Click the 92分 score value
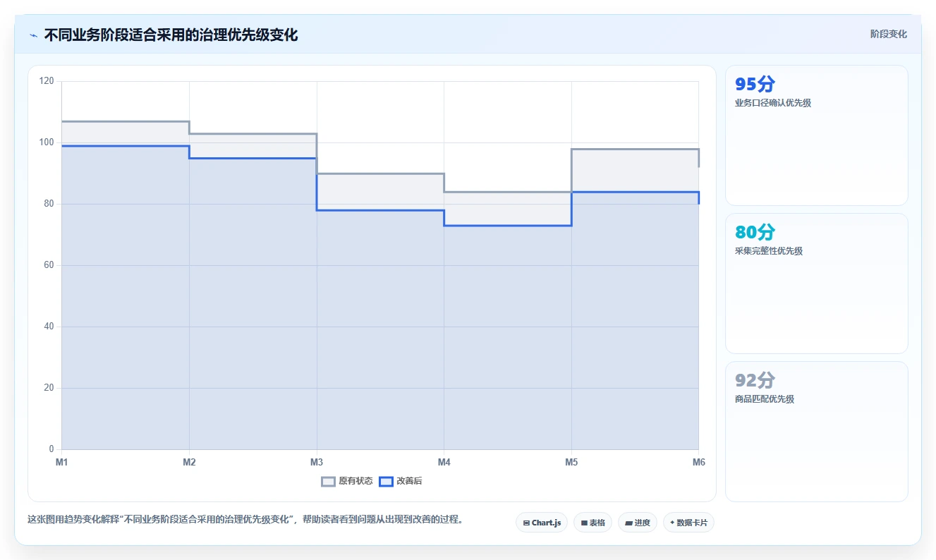The image size is (936, 560). (755, 381)
